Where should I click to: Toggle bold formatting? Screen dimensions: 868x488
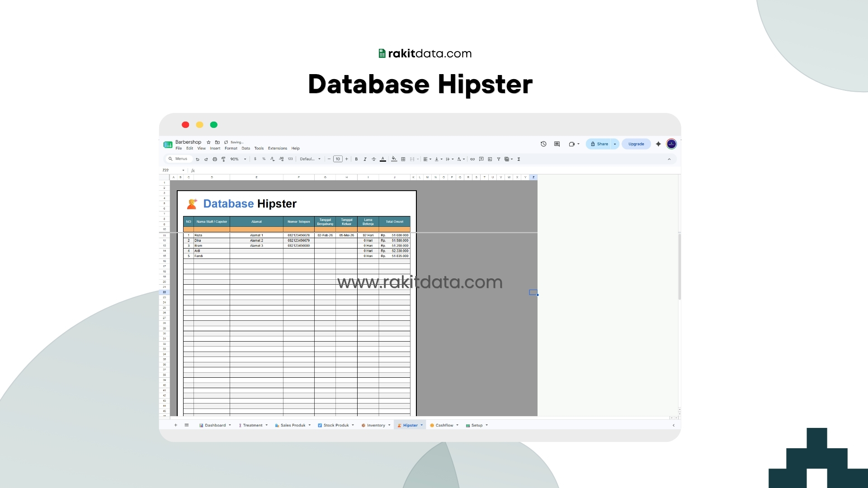click(356, 159)
